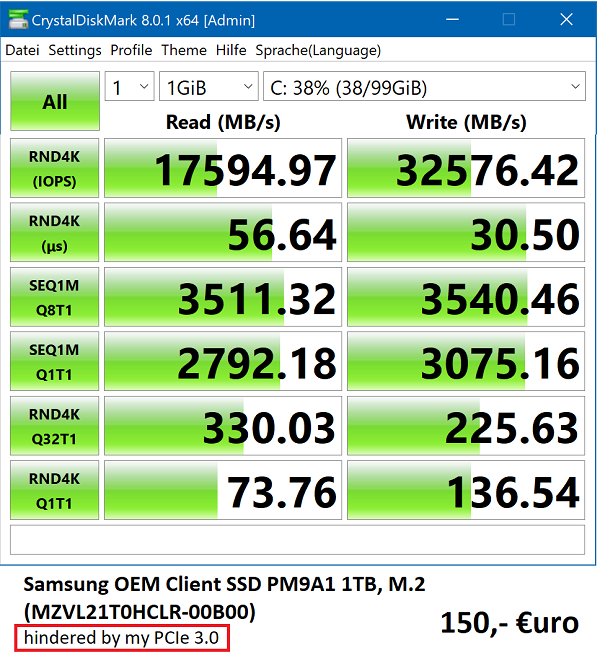
Task: Click the model number MZVL21T0HCLR-00B00 text
Action: [140, 612]
